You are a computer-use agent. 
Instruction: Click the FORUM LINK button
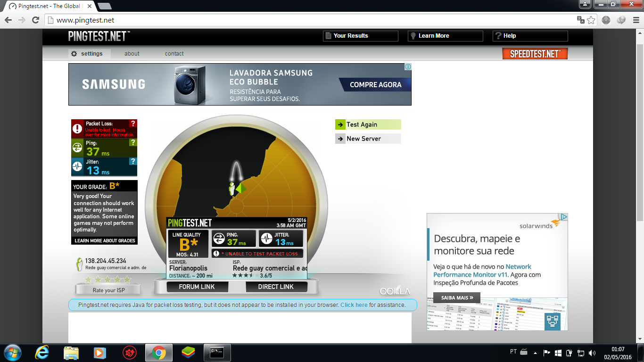click(x=197, y=287)
